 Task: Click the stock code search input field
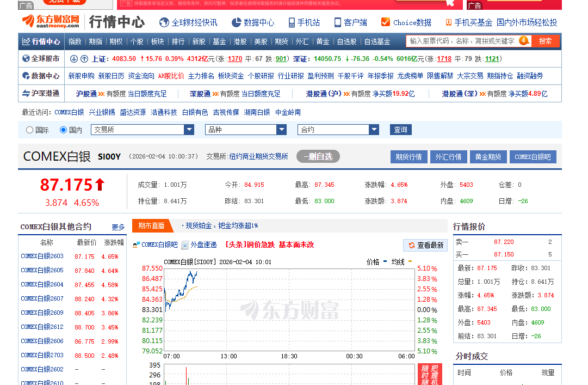pos(462,41)
